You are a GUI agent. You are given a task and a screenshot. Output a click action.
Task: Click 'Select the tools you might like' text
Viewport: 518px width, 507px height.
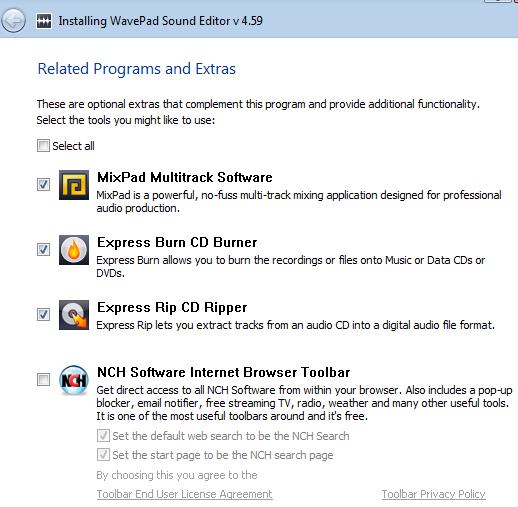pos(126,120)
